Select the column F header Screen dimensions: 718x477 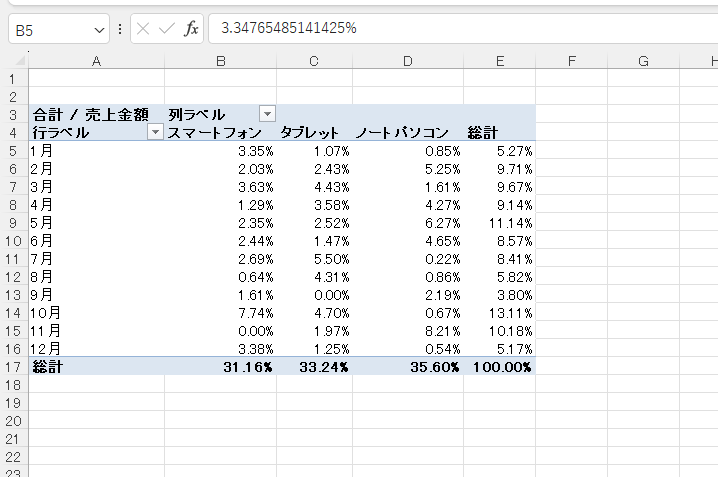[571, 61]
